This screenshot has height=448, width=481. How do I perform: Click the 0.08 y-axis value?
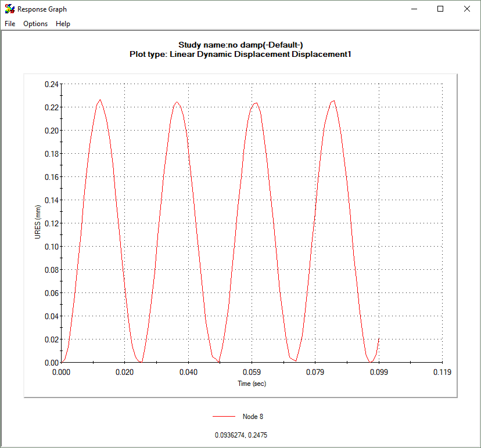click(x=52, y=270)
